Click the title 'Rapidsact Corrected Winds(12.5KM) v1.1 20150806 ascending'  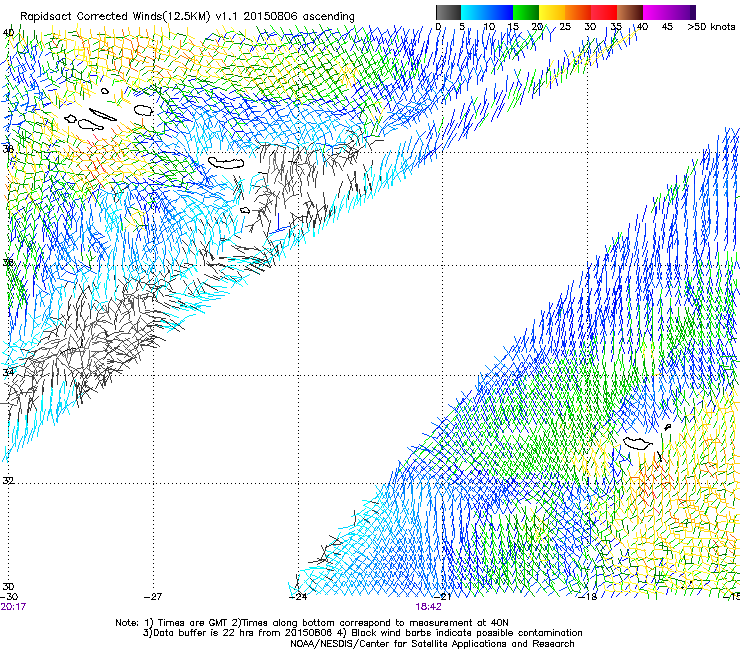coord(187,16)
